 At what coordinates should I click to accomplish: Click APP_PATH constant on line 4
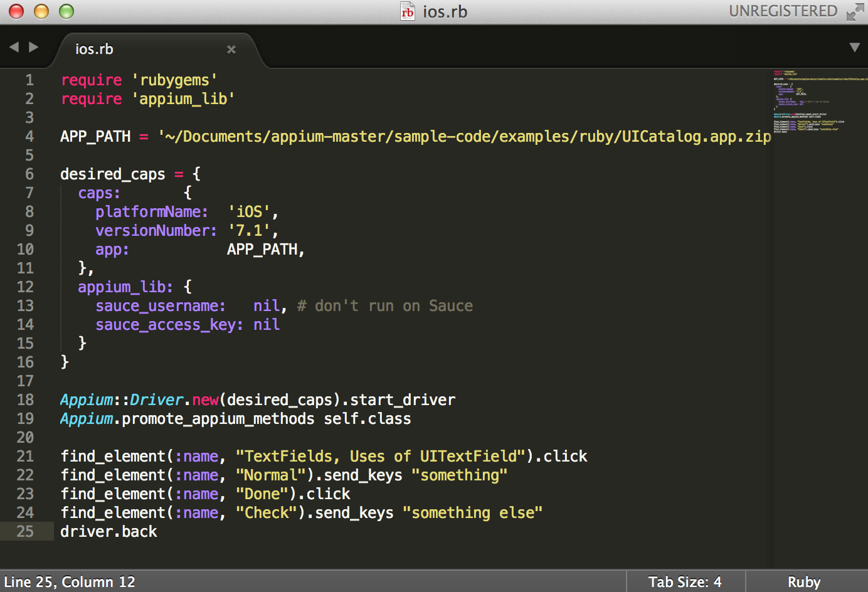coord(95,137)
